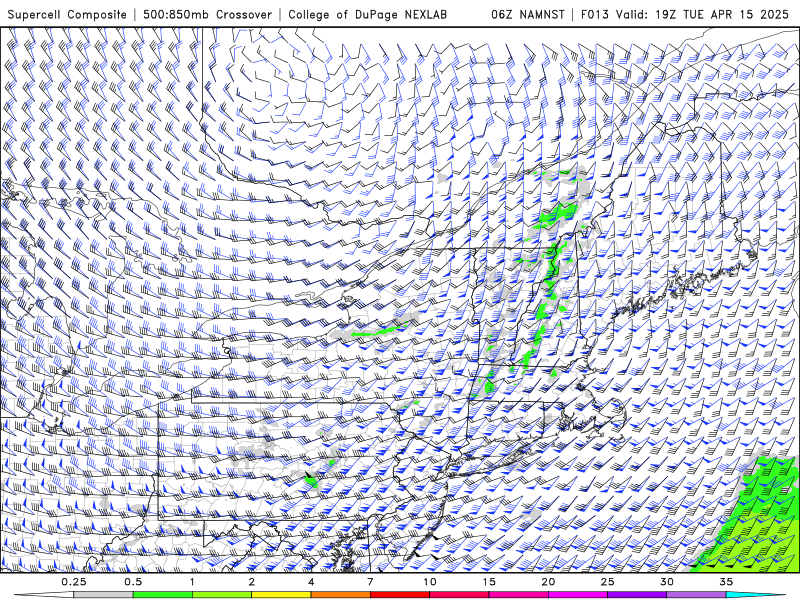
Task: Click the '35' legend value label
Action: pyautogui.click(x=726, y=582)
